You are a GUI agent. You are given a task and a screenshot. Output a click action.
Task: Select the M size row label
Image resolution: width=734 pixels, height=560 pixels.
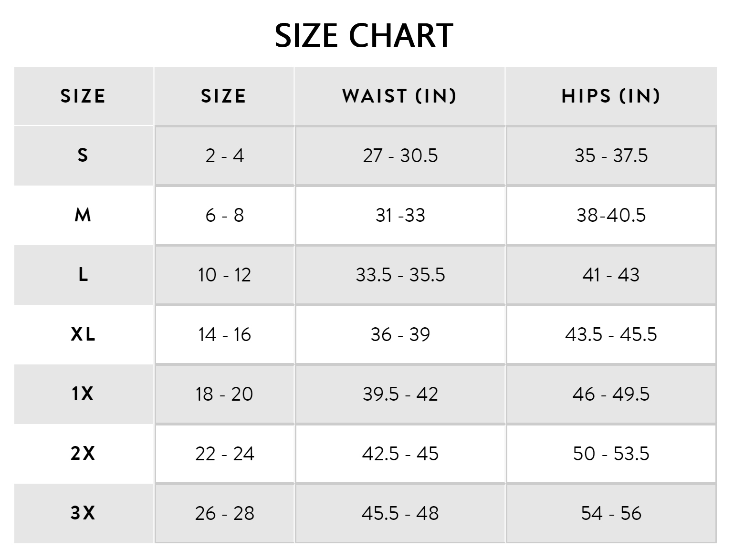tap(83, 215)
